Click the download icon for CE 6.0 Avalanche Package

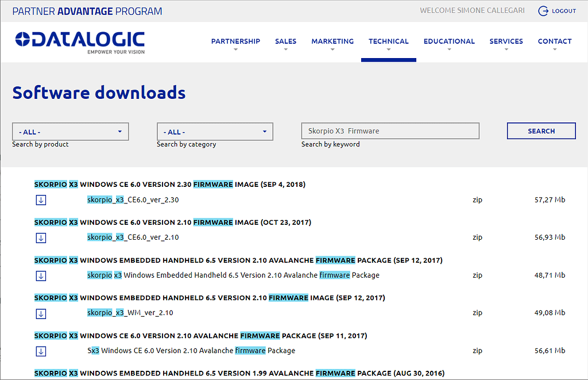(40, 350)
